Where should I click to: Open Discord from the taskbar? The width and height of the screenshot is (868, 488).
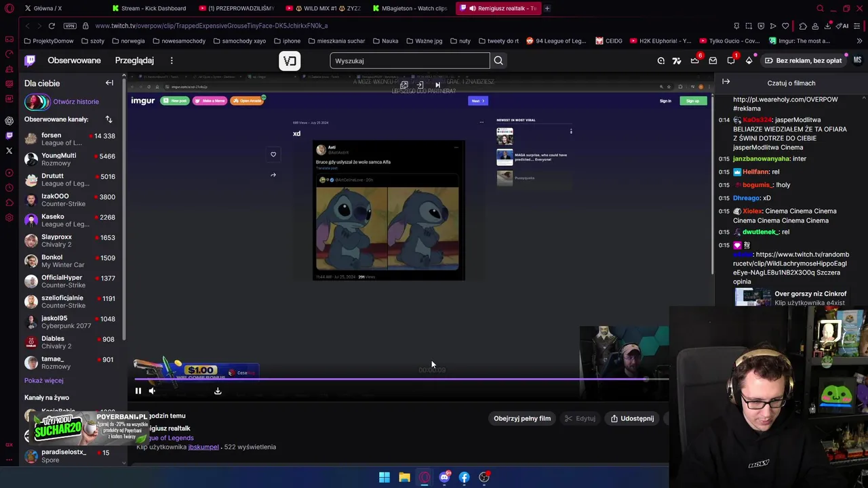click(444, 477)
